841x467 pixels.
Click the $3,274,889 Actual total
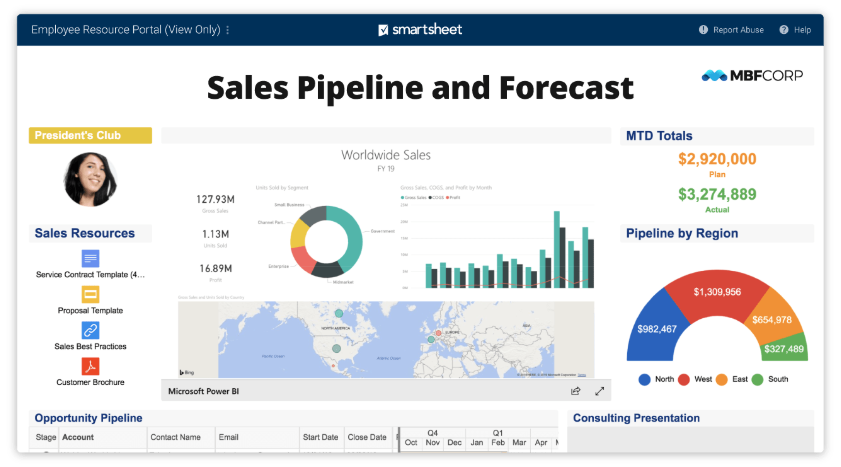717,194
